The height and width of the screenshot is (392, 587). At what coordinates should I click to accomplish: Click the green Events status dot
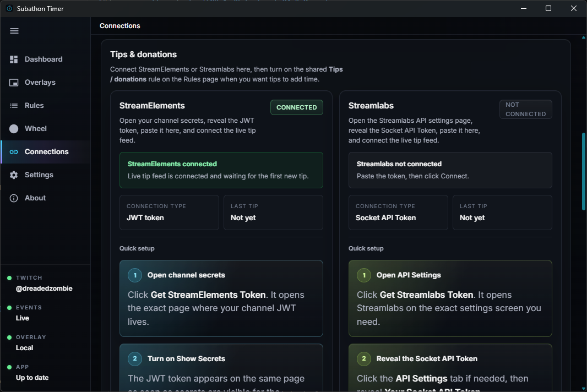(9, 307)
